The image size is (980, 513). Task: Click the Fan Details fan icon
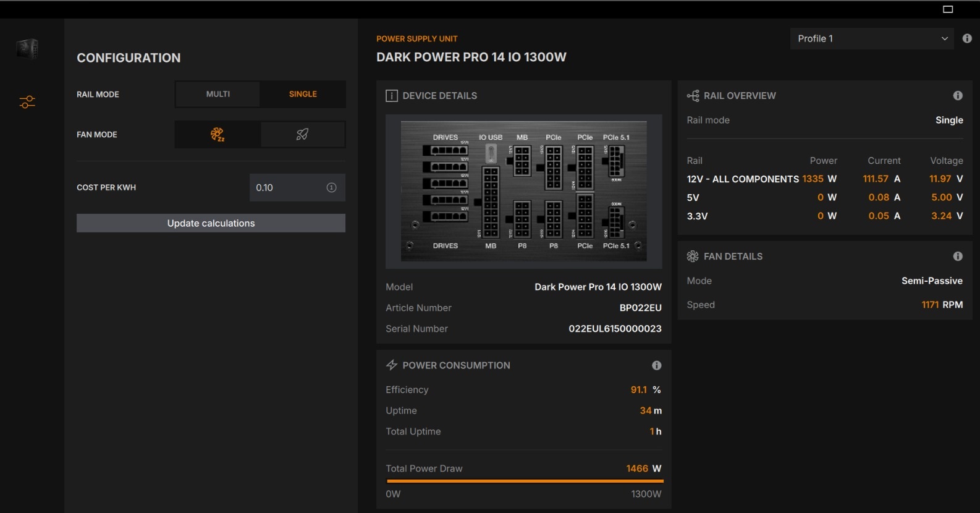tap(693, 256)
